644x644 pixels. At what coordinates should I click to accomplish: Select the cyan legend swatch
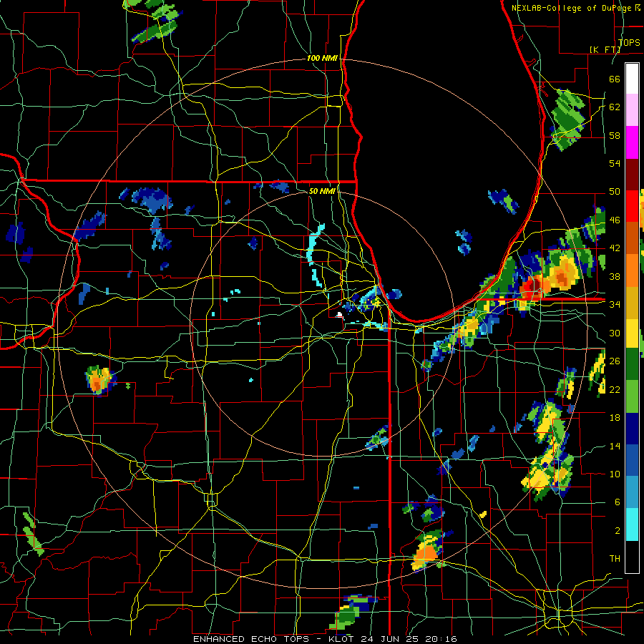(x=632, y=524)
